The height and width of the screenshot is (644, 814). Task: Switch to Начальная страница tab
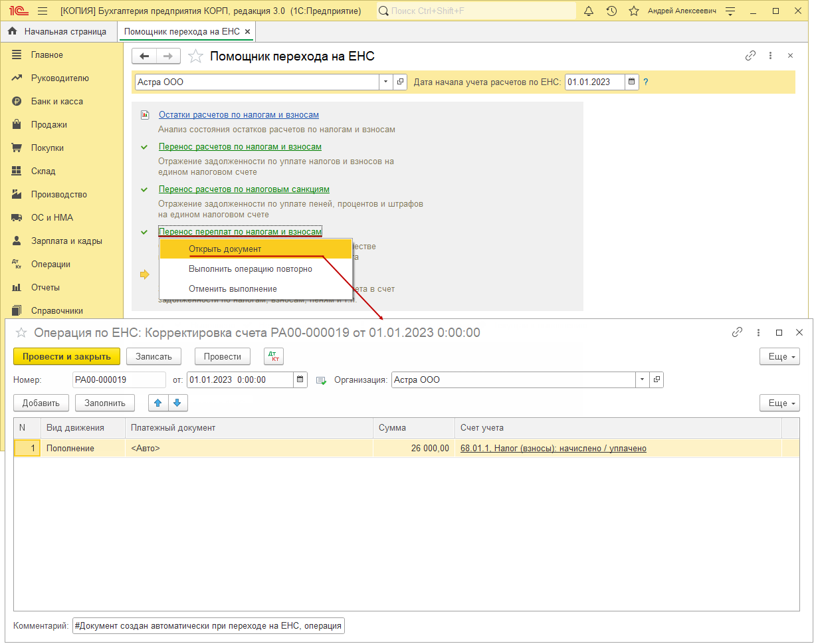[58, 31]
